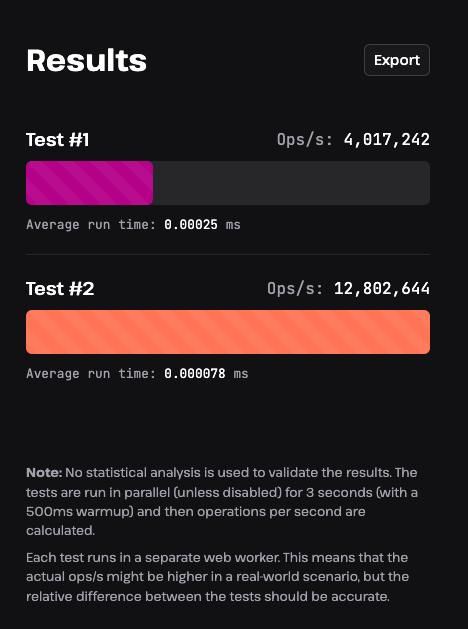468x629 pixels.
Task: Click the Ops/s label for Test #1
Action: [x=305, y=140]
